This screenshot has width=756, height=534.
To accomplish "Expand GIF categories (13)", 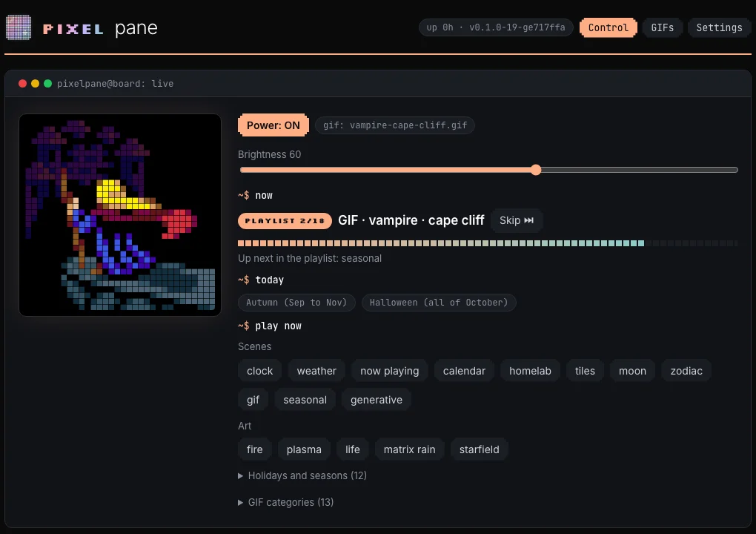I will point(286,502).
